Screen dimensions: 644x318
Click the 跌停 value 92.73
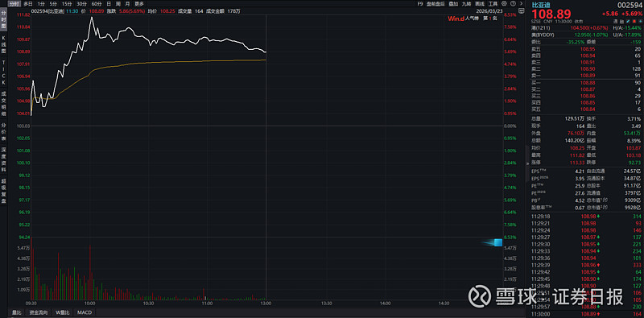[635, 163]
